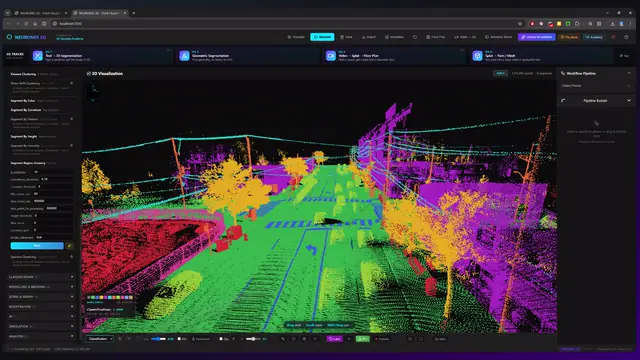The width and height of the screenshot is (640, 360).
Task: Open the help icon at header far right
Action: pos(626,37)
